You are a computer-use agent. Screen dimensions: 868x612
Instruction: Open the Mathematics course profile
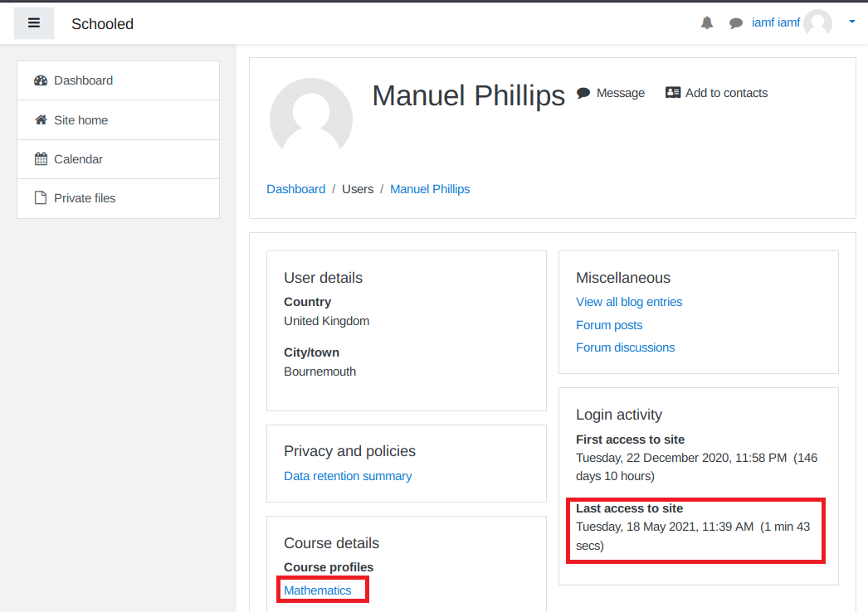(x=318, y=590)
